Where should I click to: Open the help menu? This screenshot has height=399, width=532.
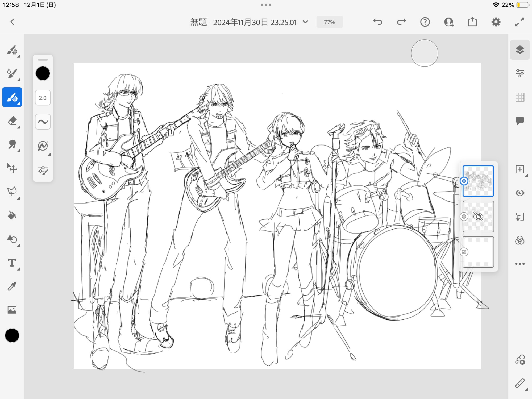pyautogui.click(x=425, y=22)
